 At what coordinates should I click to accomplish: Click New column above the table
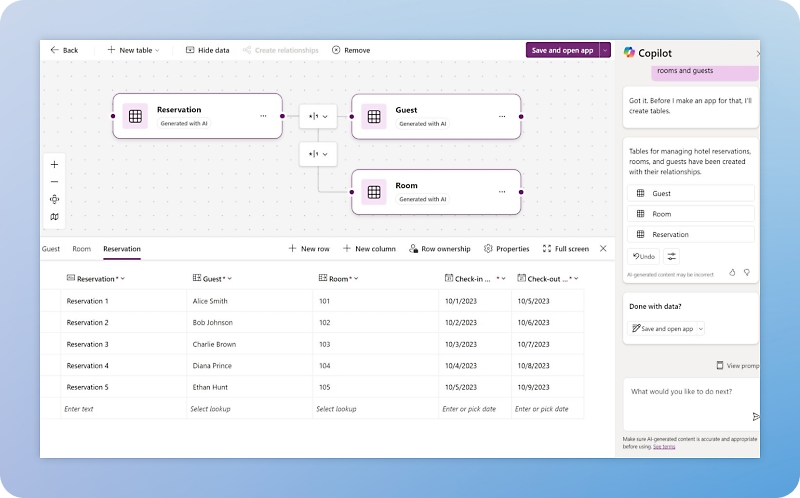(369, 249)
